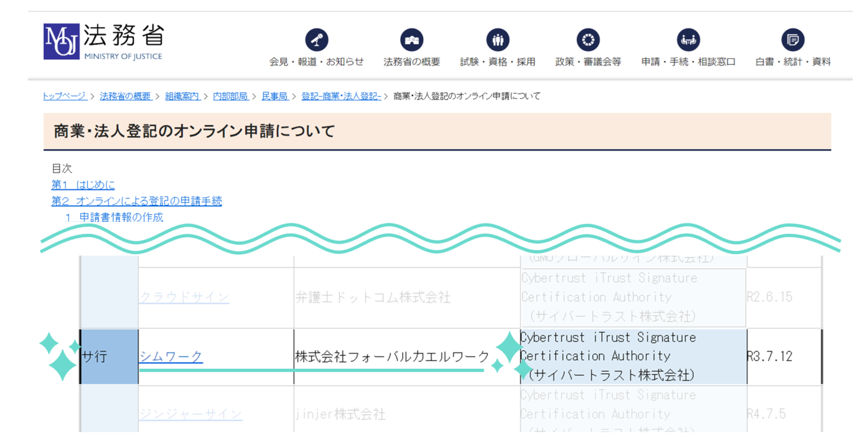This screenshot has height=437, width=868.
Task: Select 組織案内 in the breadcrumb
Action: [182, 96]
